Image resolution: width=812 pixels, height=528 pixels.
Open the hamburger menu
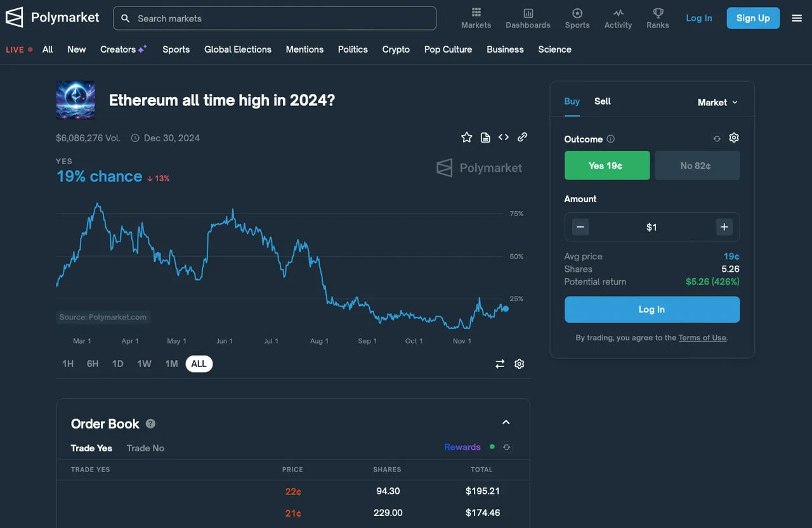tap(797, 18)
